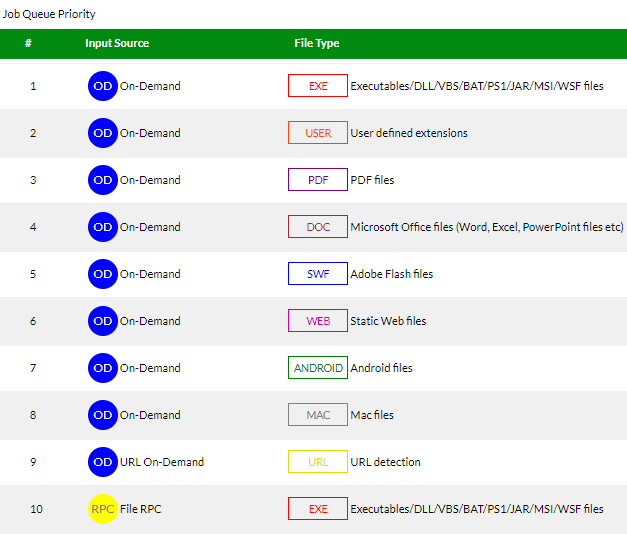Click On-Demand text in row 7
Viewport: 627px width, 534px height.
click(x=150, y=368)
